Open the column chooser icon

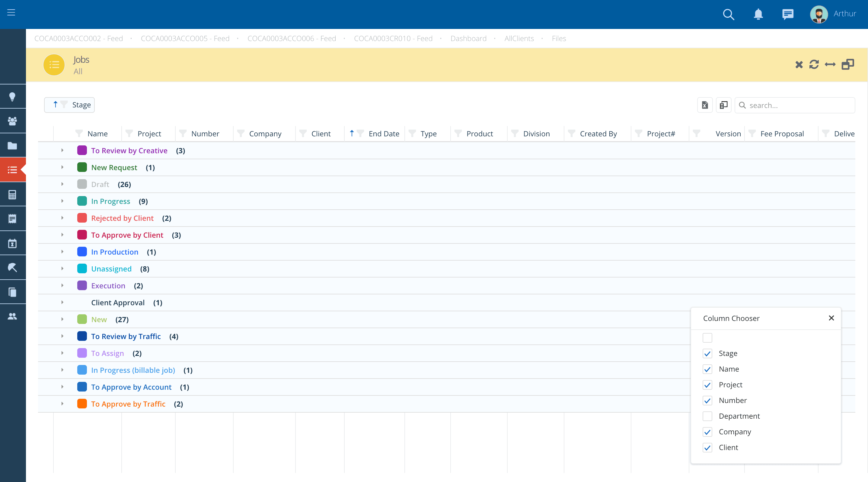(723, 105)
